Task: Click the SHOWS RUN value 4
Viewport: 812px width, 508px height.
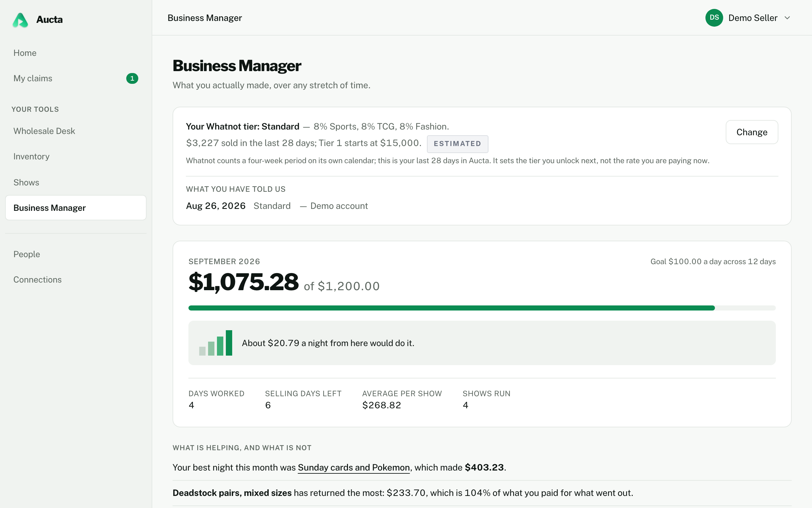Action: [x=465, y=405]
